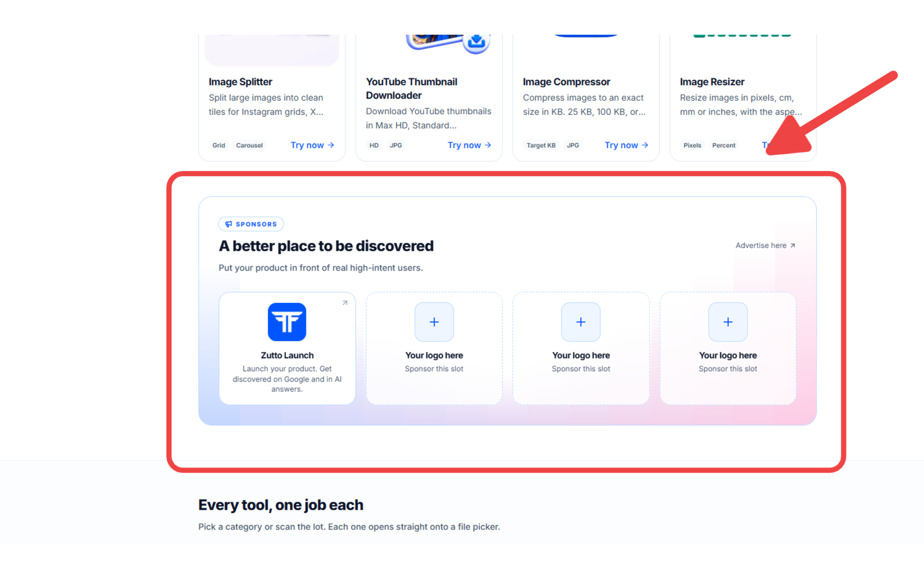This screenshot has width=924, height=578.
Task: Open the YouTube Thumbnail Downloader title
Action: point(412,88)
